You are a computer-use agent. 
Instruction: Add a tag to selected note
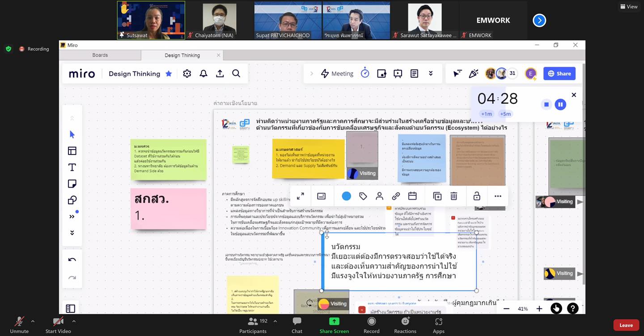(x=363, y=196)
